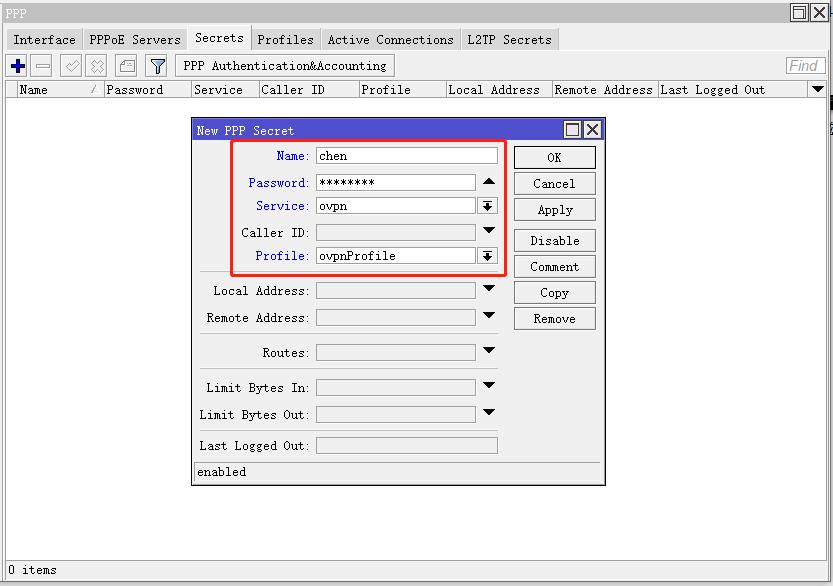Expand the Caller ID field

[488, 231]
